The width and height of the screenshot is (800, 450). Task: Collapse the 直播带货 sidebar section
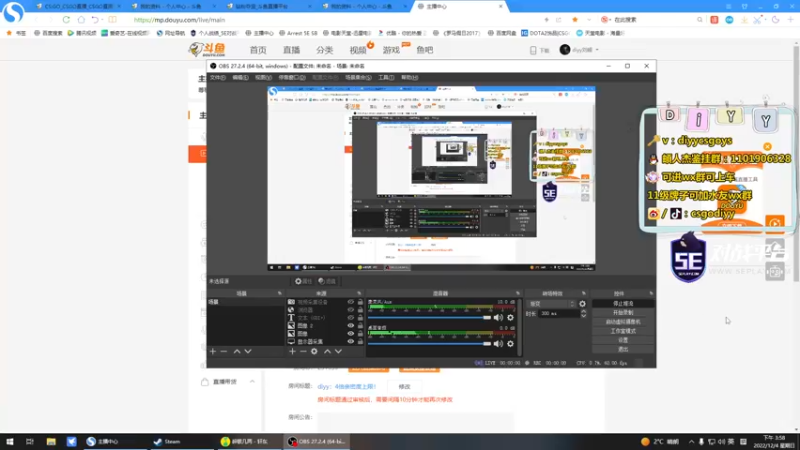[252, 382]
